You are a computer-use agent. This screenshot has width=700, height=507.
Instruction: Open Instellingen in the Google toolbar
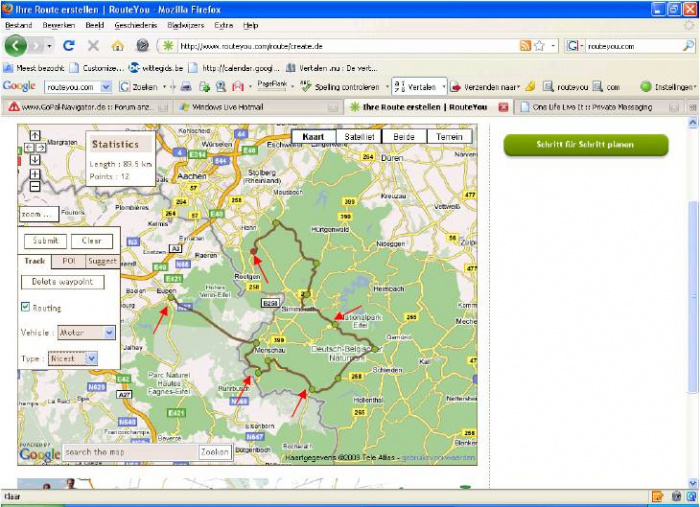[x=668, y=87]
